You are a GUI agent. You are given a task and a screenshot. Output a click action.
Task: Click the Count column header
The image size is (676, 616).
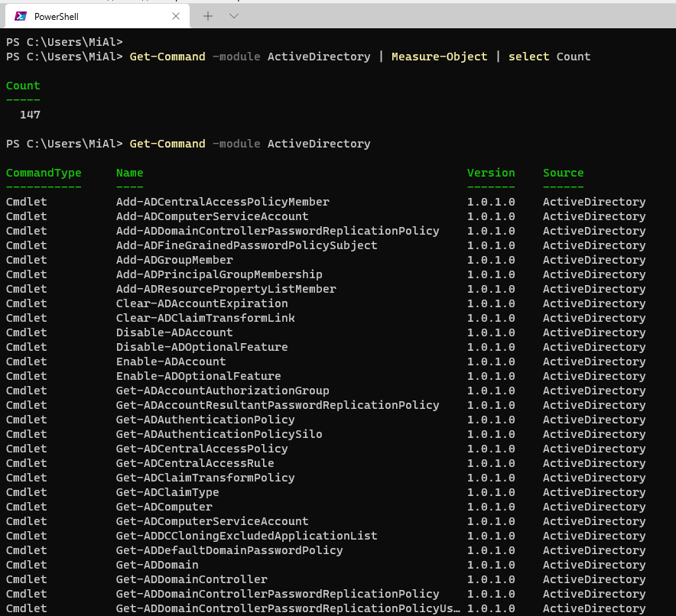(x=23, y=86)
